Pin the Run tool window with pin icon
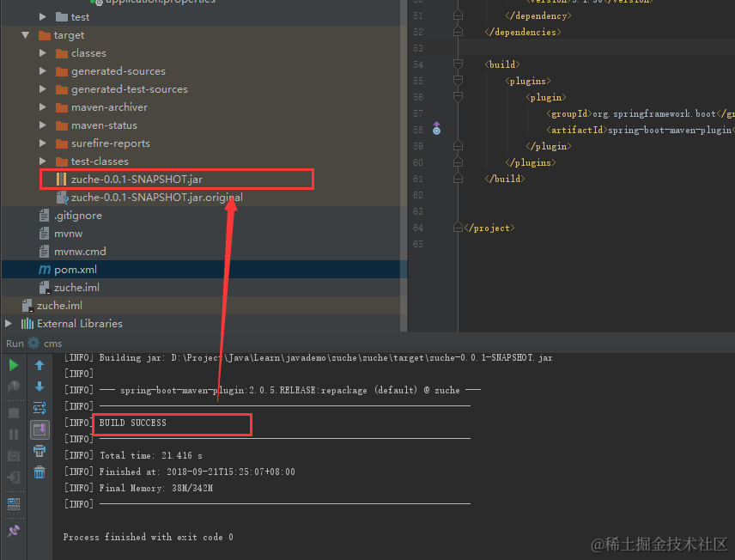 (x=13, y=531)
